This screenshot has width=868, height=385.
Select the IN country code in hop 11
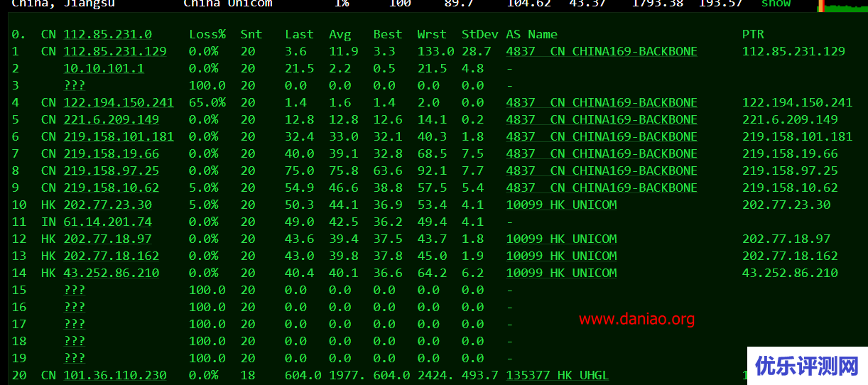[x=48, y=222]
